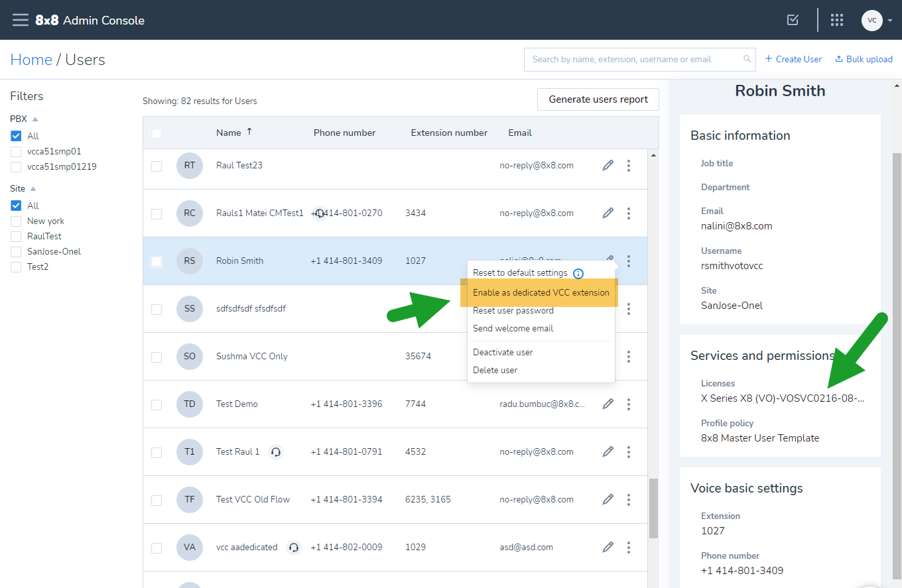
Task: Choose Reset to default settings from menu
Action: tap(520, 272)
